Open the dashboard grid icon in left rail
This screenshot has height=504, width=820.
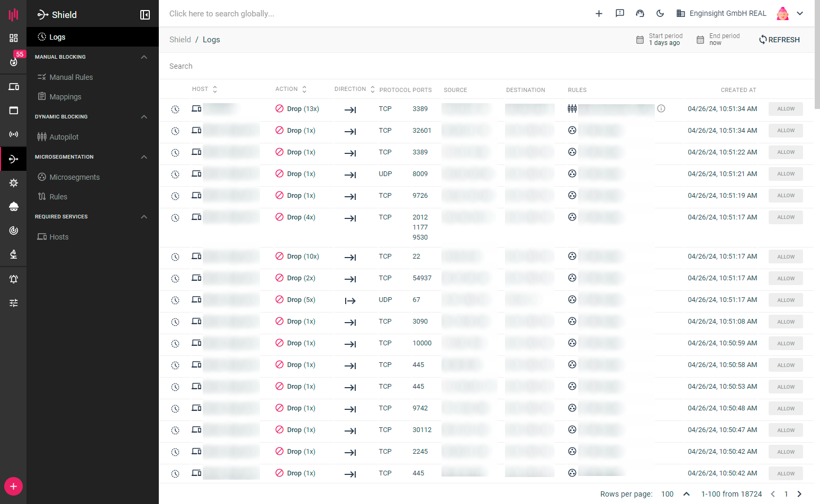point(14,38)
